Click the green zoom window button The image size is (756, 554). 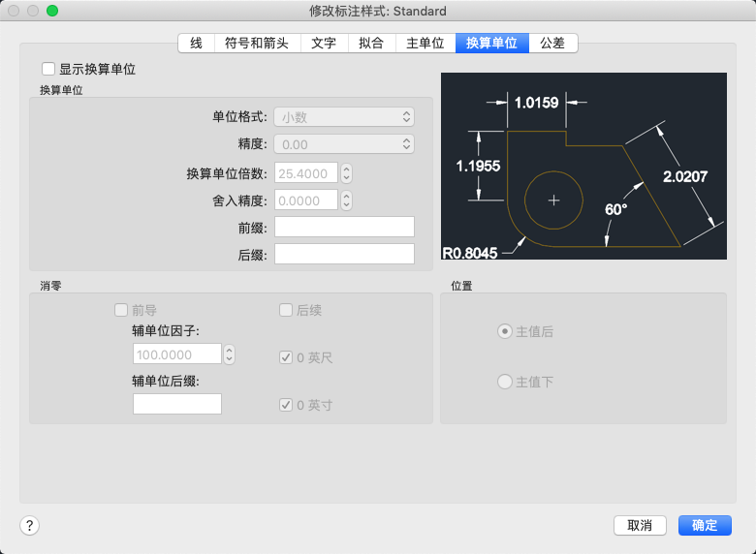(x=52, y=11)
